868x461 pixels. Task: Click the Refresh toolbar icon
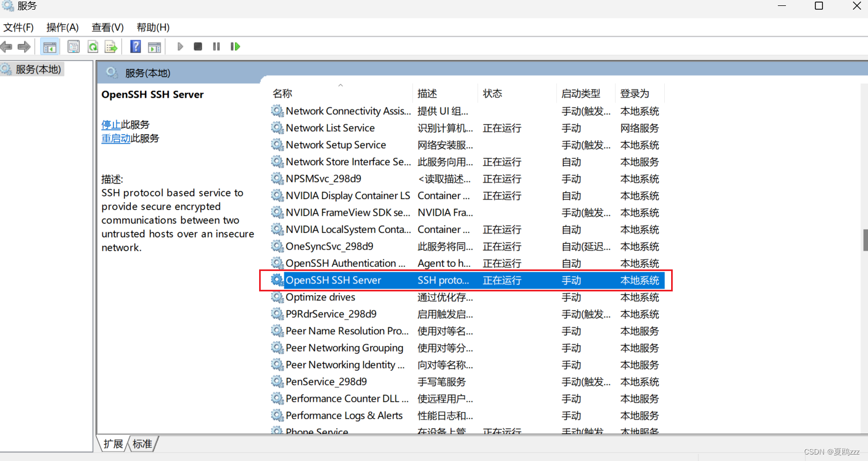(x=93, y=47)
